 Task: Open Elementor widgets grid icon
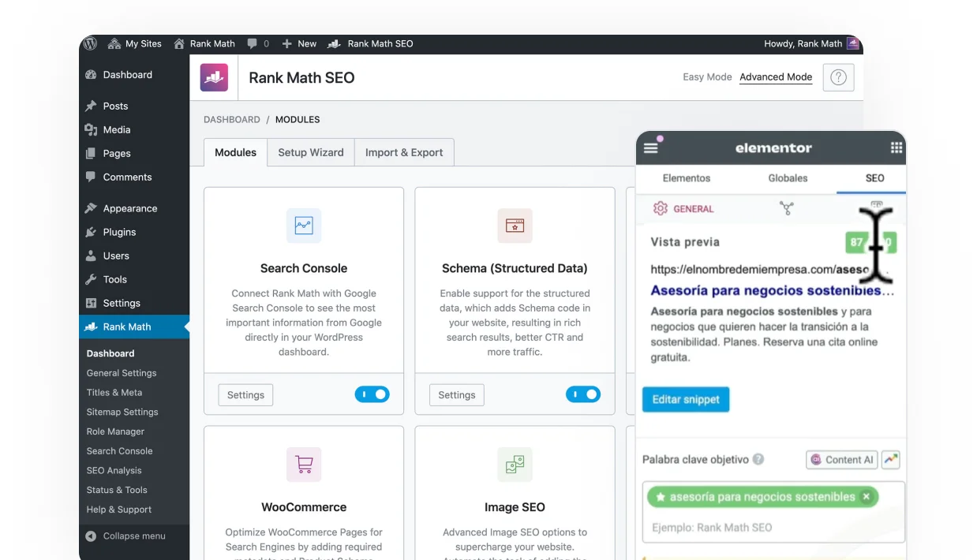pyautogui.click(x=897, y=147)
